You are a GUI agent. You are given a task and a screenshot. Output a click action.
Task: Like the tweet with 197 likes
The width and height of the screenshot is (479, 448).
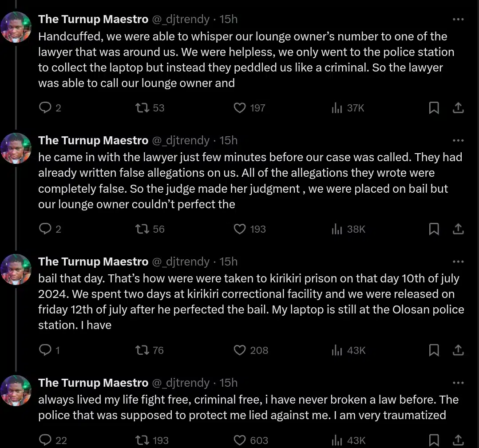point(240,108)
